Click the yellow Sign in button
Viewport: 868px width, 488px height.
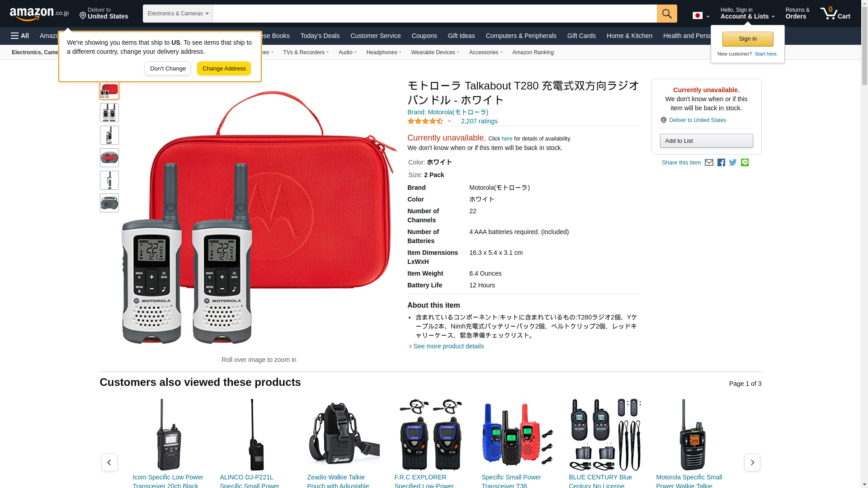[x=748, y=39]
